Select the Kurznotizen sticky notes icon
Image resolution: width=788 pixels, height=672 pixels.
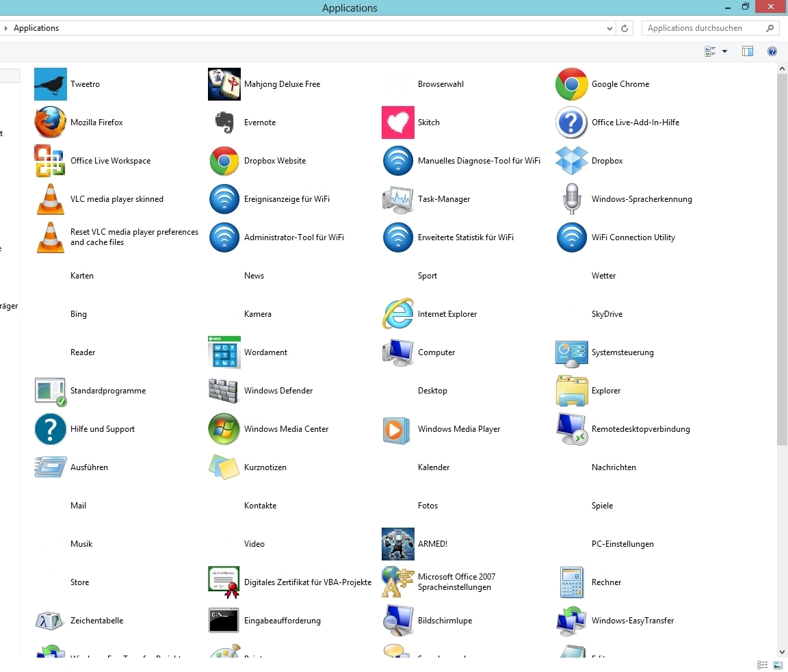pos(224,467)
